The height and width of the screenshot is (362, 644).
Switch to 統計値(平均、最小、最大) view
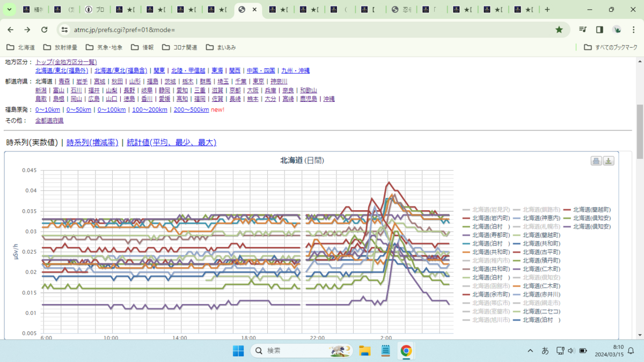pyautogui.click(x=171, y=143)
